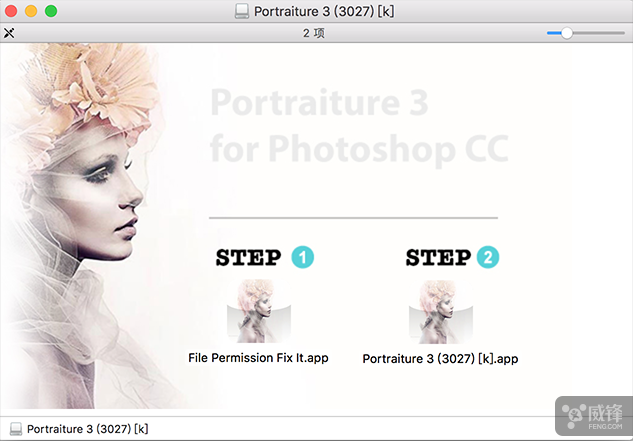Click the STEP heading above the Portraiture 3 app

pyautogui.click(x=437, y=258)
